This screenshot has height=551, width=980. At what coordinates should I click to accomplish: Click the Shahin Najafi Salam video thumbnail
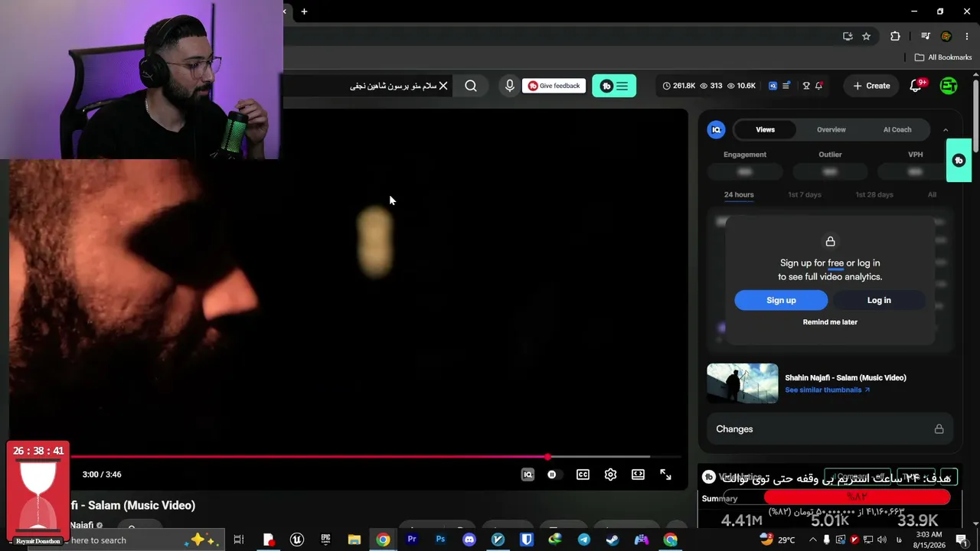click(742, 383)
